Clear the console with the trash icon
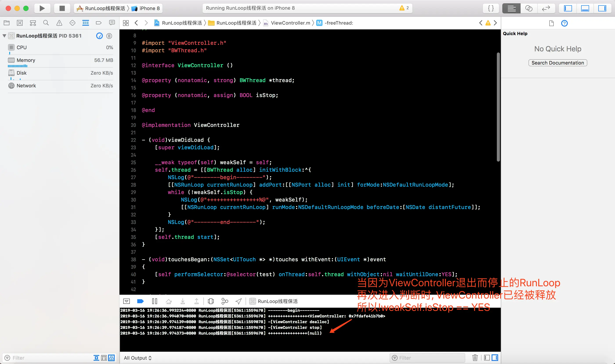The height and width of the screenshot is (364, 615). pos(475,358)
